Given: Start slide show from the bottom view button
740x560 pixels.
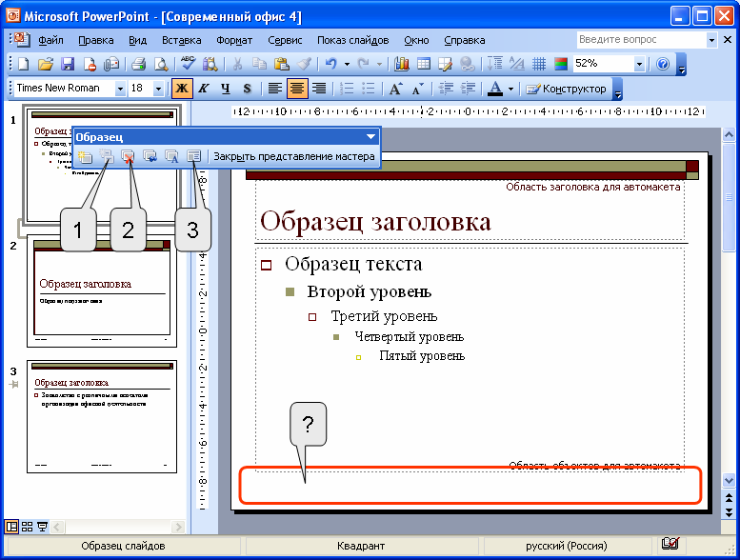Looking at the screenshot, I should [43, 527].
